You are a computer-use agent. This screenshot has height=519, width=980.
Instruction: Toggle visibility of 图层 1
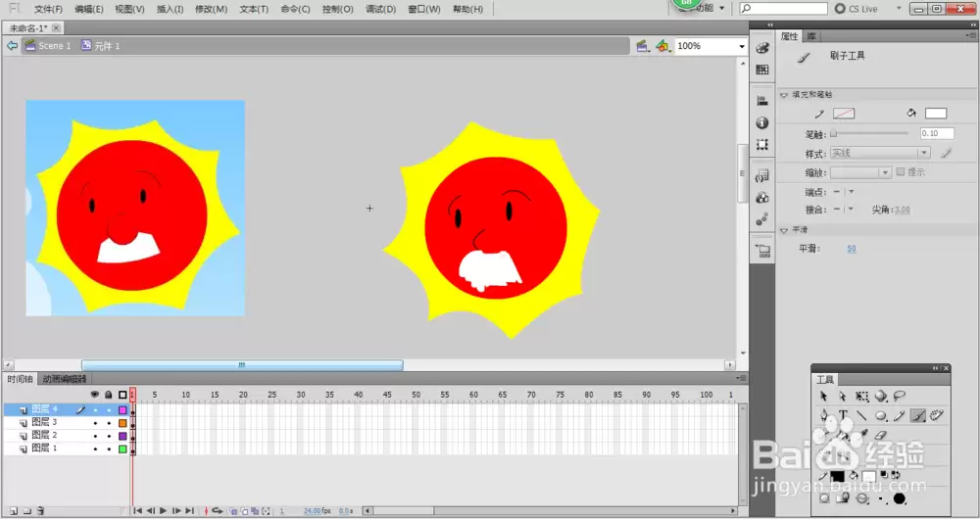tap(95, 448)
